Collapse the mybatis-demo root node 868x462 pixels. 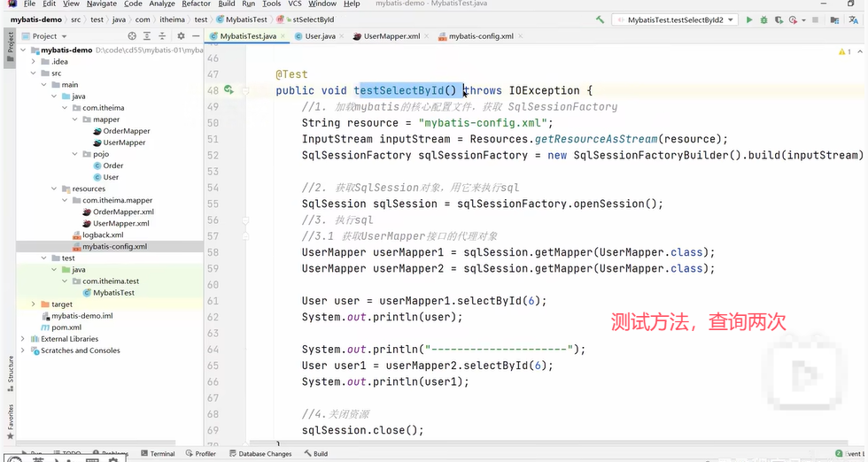click(23, 50)
